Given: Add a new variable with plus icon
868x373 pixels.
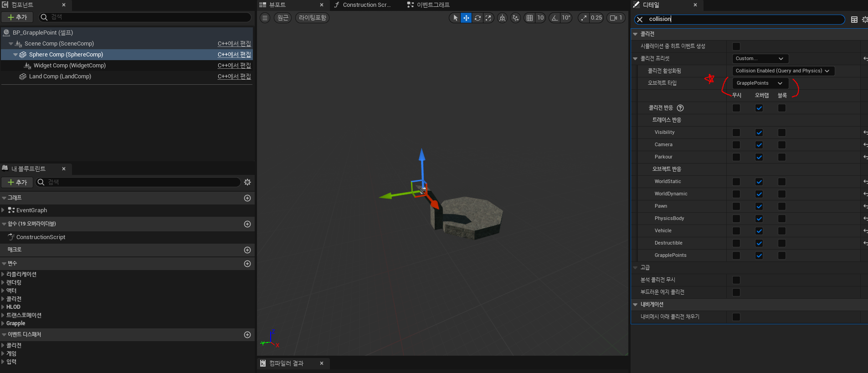Looking at the screenshot, I should pyautogui.click(x=247, y=264).
